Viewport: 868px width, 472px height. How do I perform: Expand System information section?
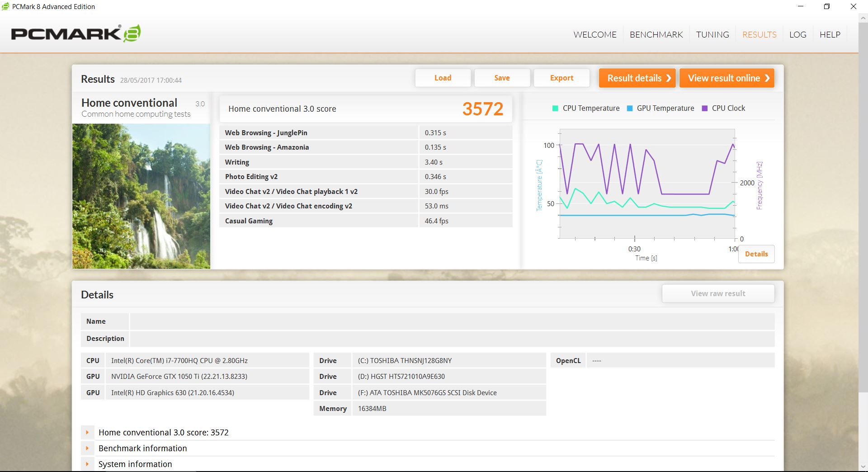click(x=87, y=464)
